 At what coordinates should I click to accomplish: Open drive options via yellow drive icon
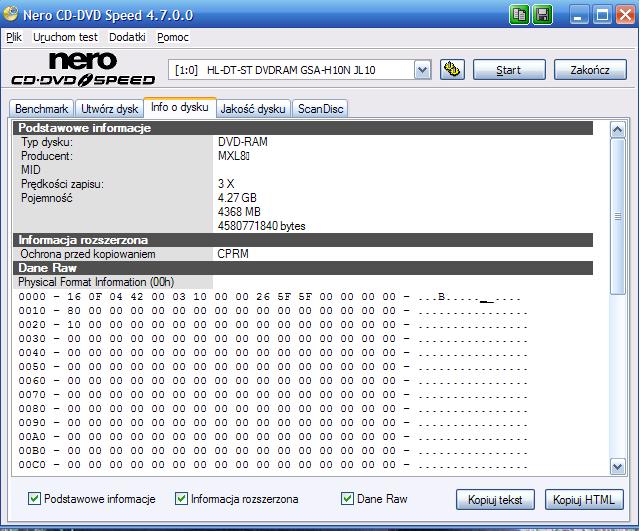(x=452, y=70)
